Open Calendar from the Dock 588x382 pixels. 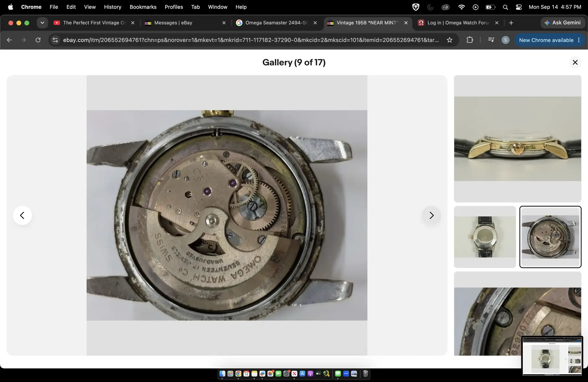246,374
